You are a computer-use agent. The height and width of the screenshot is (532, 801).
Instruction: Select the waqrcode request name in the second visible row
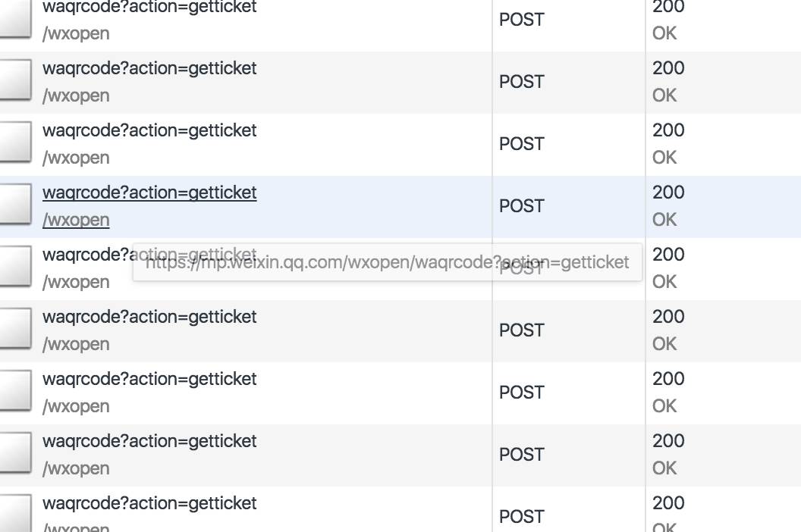click(x=149, y=68)
